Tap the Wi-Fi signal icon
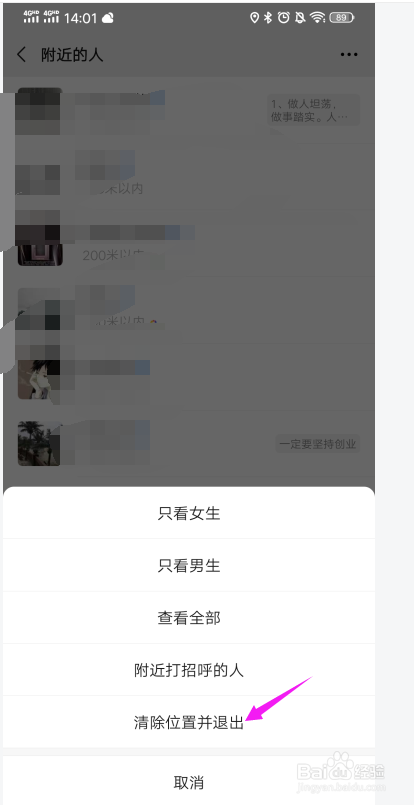 click(x=318, y=18)
